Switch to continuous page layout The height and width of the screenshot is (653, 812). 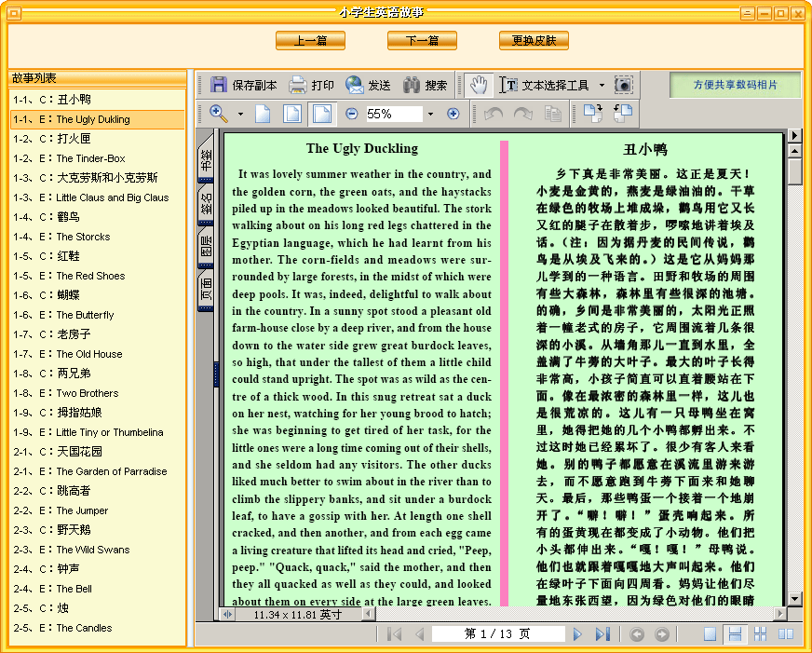click(735, 633)
